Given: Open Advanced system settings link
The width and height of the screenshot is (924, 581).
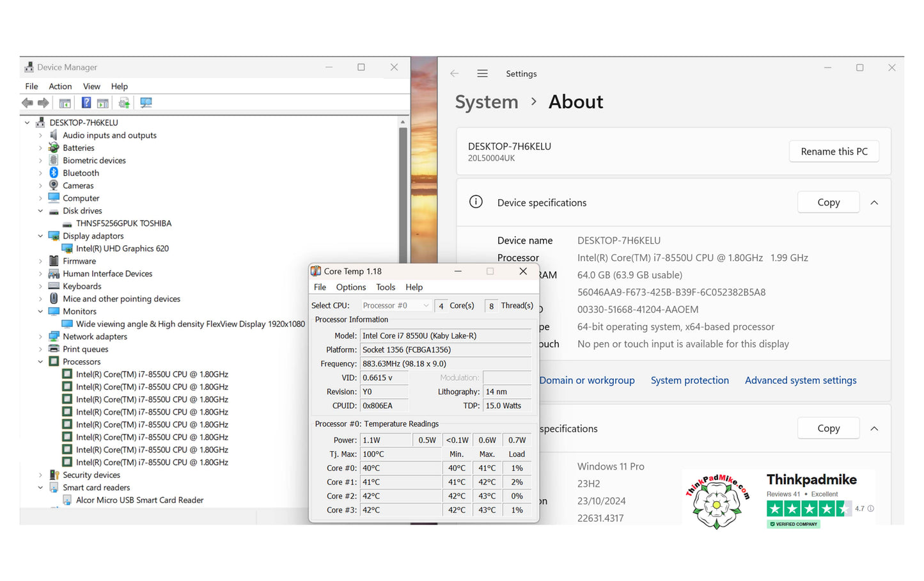Looking at the screenshot, I should (x=801, y=380).
